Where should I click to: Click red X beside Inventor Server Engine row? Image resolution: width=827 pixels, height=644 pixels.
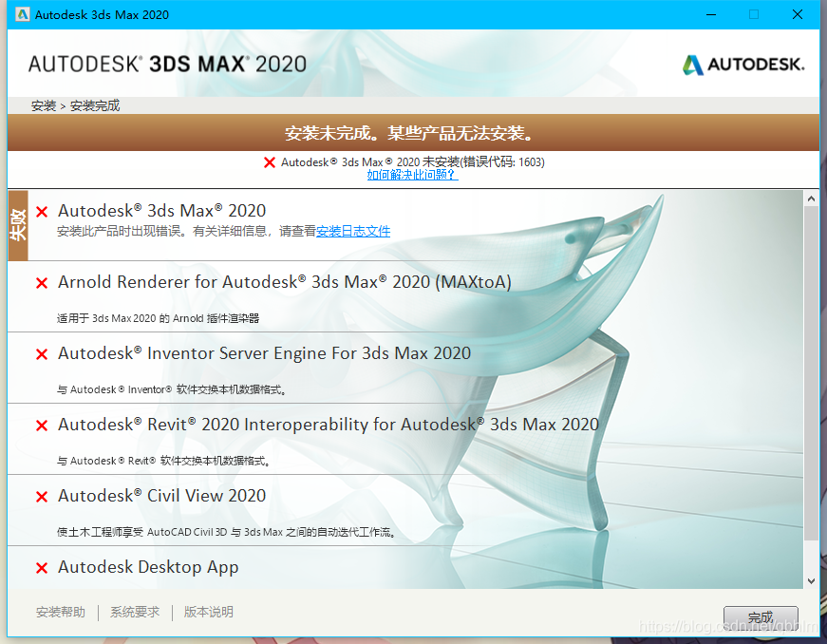click(42, 354)
